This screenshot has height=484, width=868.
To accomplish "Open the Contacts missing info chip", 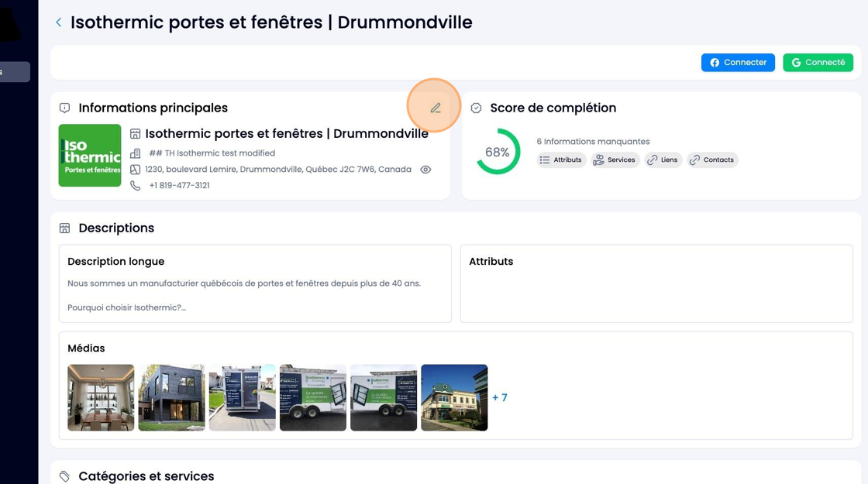I will [x=712, y=160].
